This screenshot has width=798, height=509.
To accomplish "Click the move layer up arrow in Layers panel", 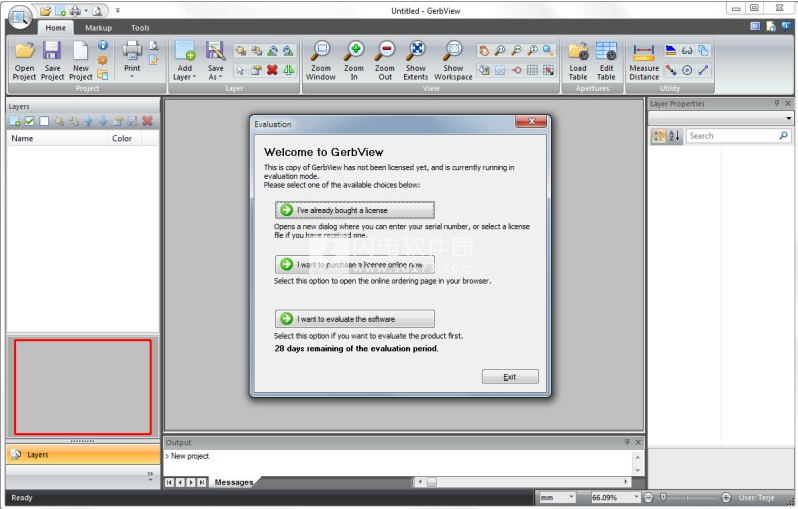I will coord(89,121).
